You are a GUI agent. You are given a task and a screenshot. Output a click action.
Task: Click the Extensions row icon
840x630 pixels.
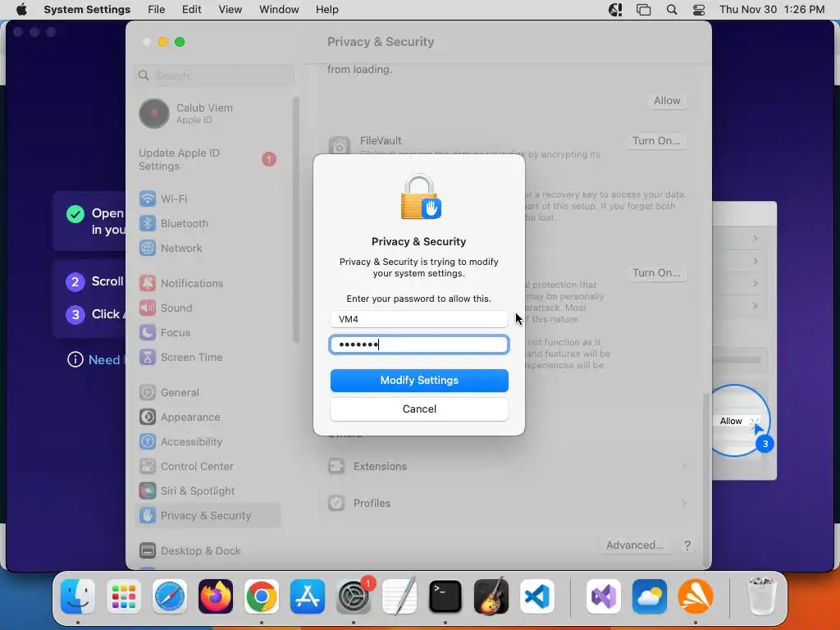tap(336, 467)
